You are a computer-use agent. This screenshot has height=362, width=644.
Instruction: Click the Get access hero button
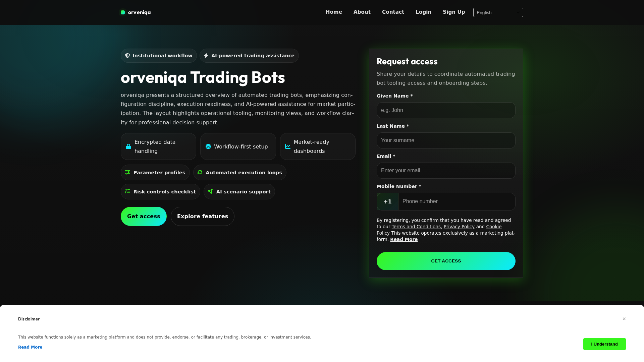click(x=144, y=217)
